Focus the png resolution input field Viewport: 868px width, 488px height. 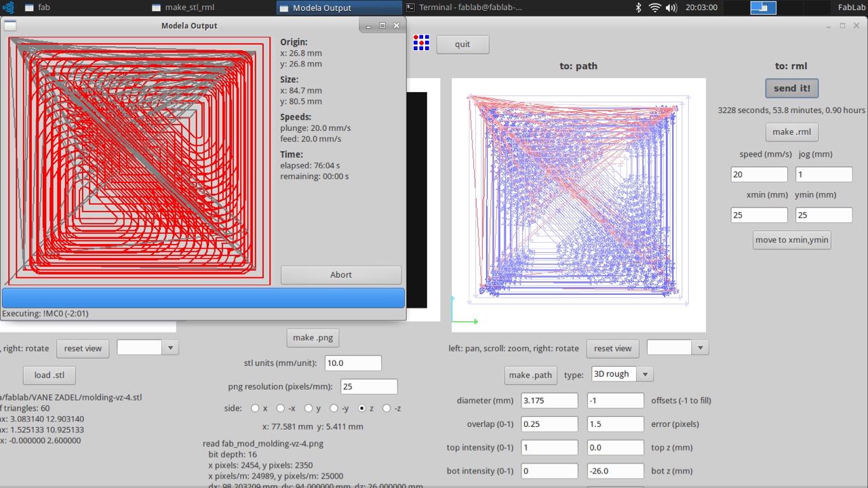pyautogui.click(x=369, y=386)
